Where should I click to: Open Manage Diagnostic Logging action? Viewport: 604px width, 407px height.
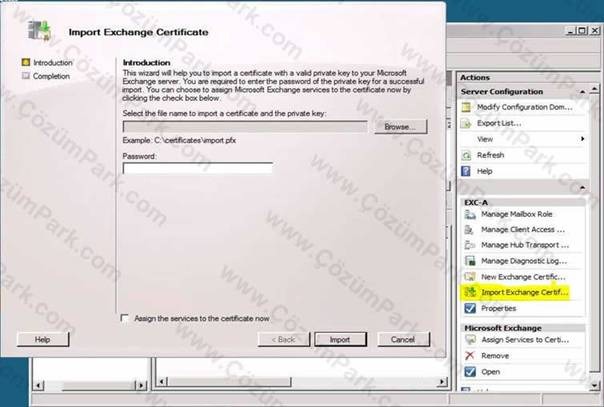pos(524,261)
